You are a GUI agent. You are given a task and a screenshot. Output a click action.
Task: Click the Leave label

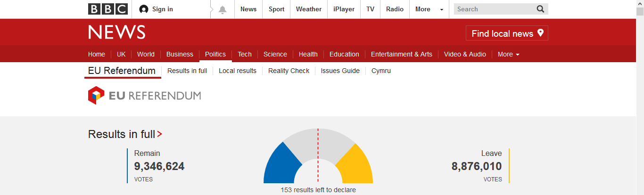[x=492, y=153]
